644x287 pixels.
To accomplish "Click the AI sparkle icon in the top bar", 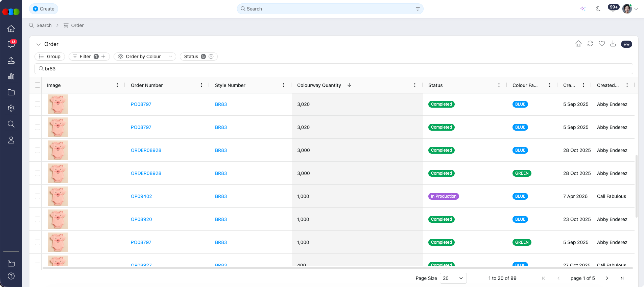I will click(x=583, y=9).
